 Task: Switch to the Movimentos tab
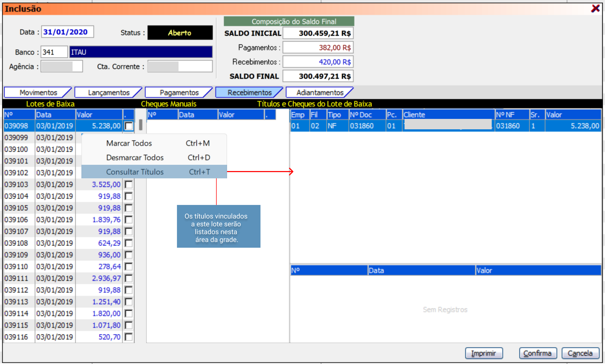[38, 93]
